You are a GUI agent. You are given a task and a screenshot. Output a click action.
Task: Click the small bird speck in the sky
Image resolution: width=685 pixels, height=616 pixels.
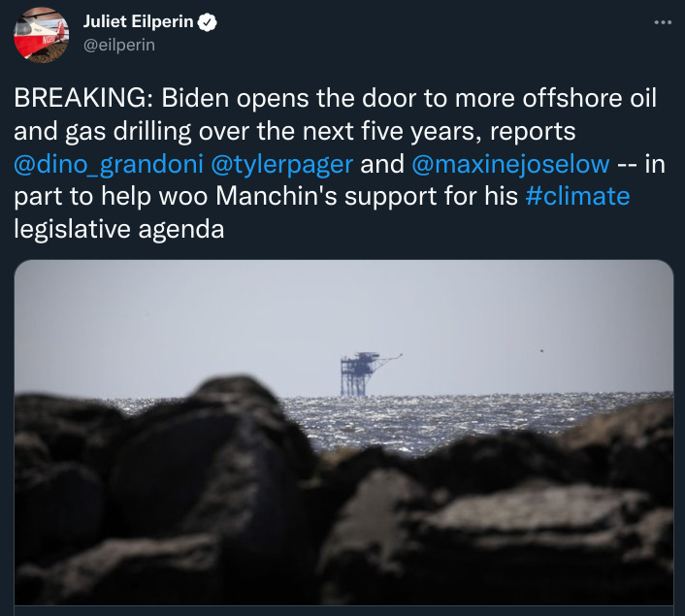pos(542,350)
